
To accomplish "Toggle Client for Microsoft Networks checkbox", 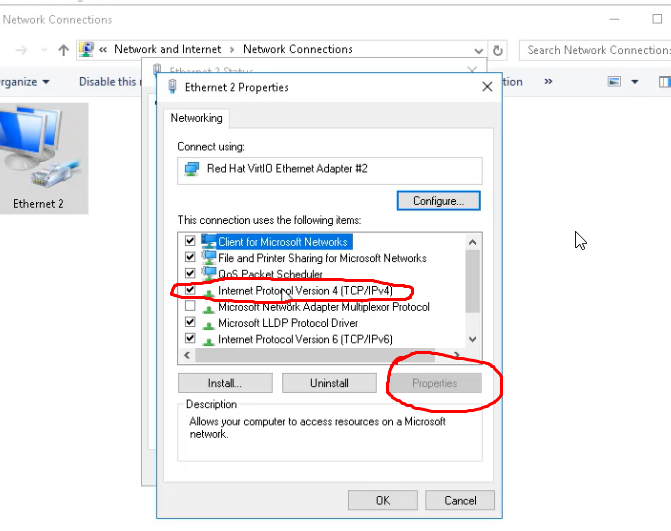I will pos(190,241).
